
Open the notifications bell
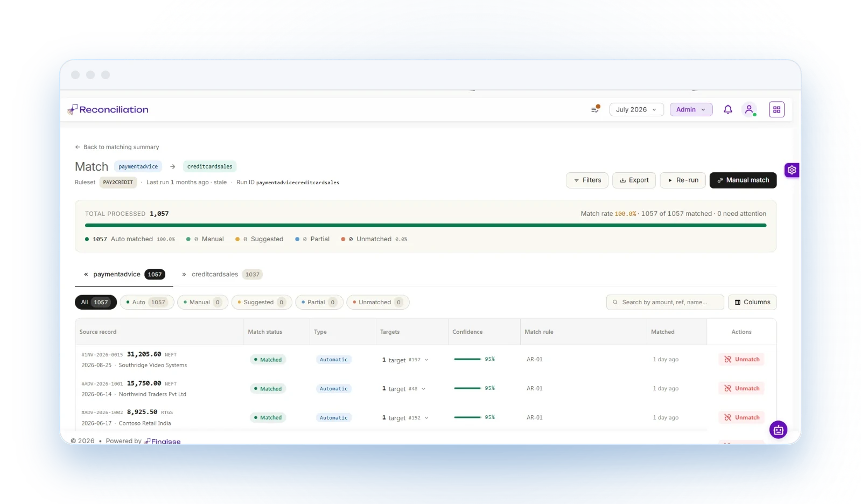(x=727, y=109)
